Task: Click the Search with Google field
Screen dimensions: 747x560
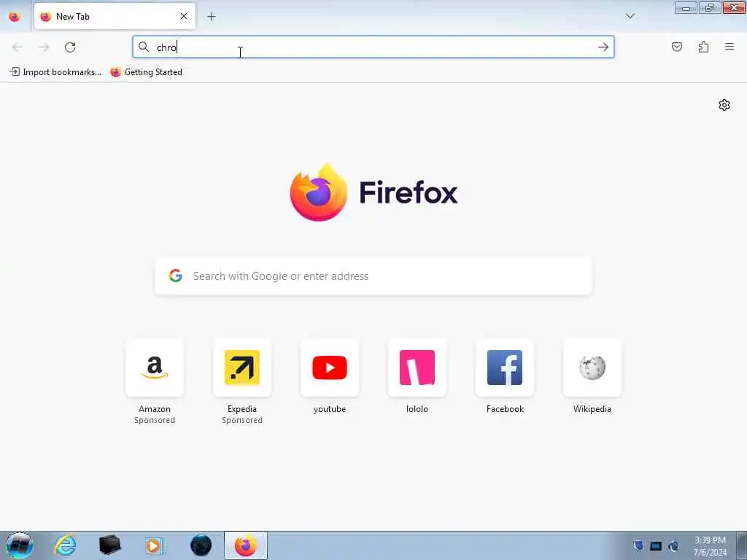Action: pyautogui.click(x=373, y=276)
